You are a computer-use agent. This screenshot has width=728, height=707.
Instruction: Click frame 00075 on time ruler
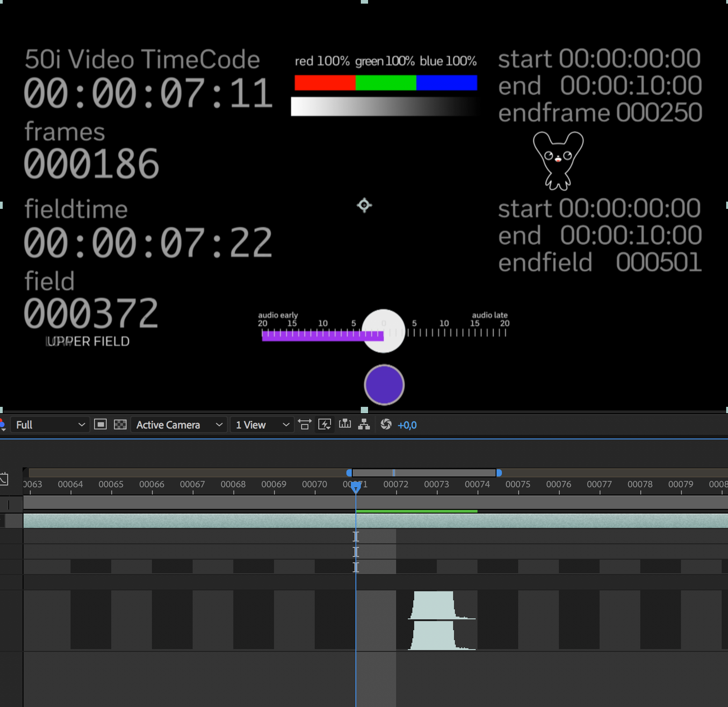(x=518, y=484)
